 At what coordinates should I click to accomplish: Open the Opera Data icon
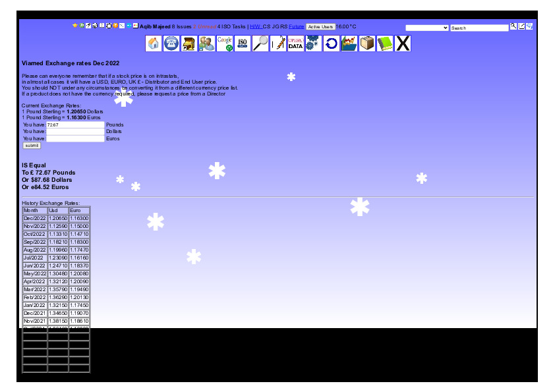[296, 43]
